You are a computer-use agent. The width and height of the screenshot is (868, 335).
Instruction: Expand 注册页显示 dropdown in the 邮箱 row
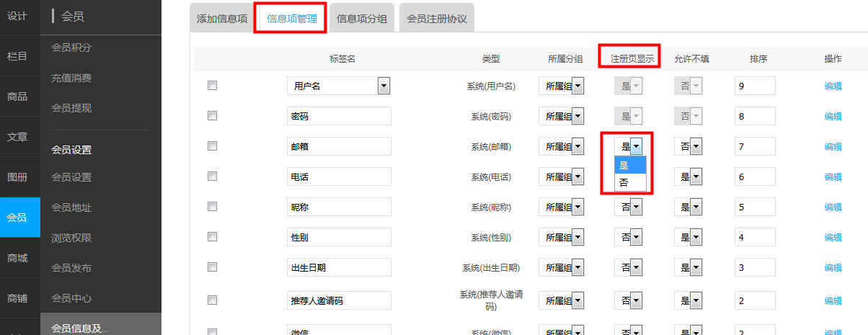point(628,146)
